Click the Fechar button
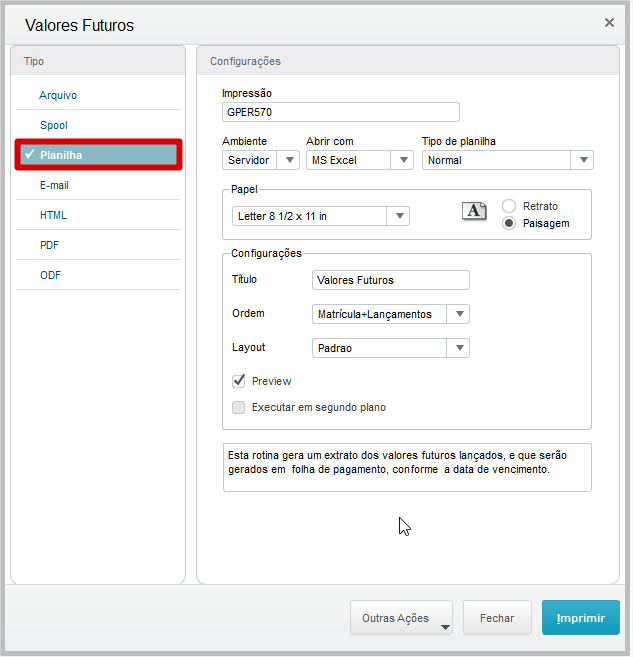633x657 pixels. pyautogui.click(x=497, y=618)
